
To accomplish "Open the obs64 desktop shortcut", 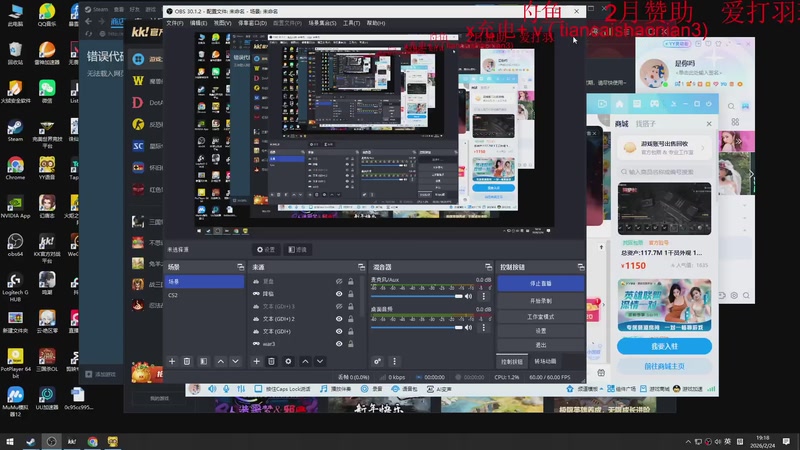I will click(x=15, y=245).
